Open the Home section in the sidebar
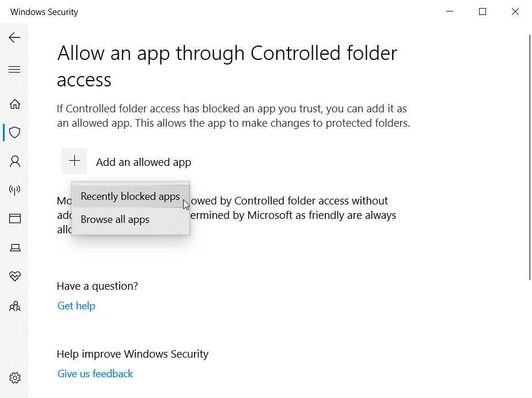 point(15,104)
